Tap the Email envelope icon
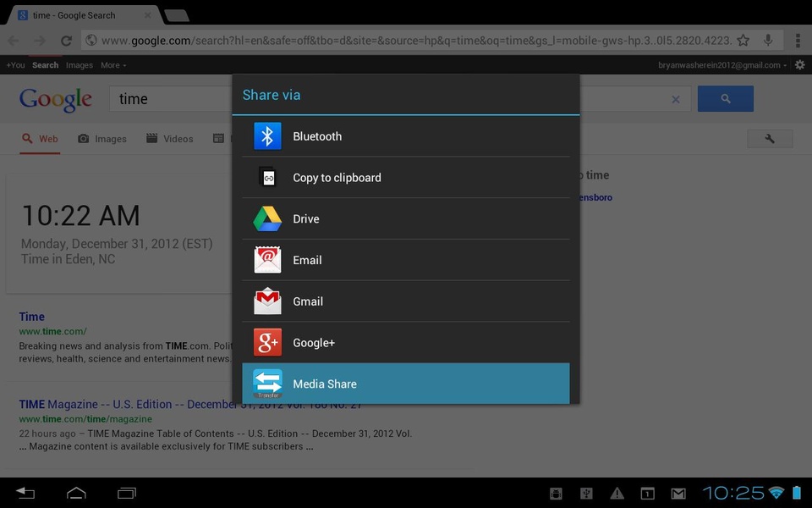The image size is (812, 508). point(267,260)
